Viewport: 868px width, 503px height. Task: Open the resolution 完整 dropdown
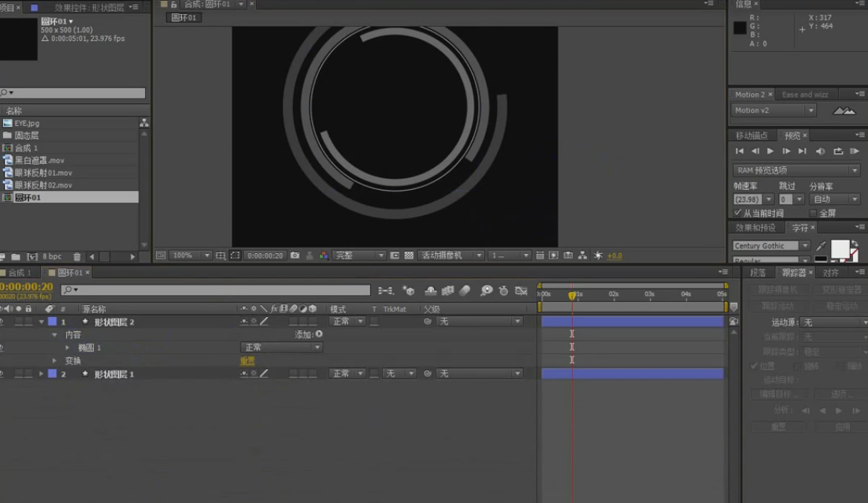pyautogui.click(x=358, y=255)
